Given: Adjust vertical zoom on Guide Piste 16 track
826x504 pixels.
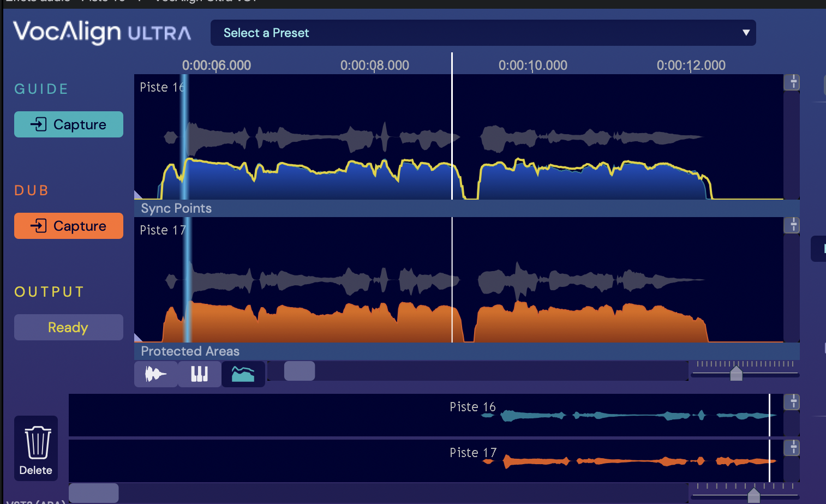Looking at the screenshot, I should click(x=792, y=82).
